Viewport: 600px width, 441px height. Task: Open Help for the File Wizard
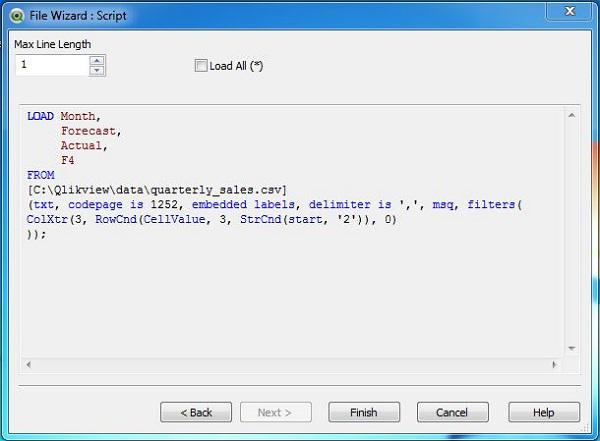(544, 412)
